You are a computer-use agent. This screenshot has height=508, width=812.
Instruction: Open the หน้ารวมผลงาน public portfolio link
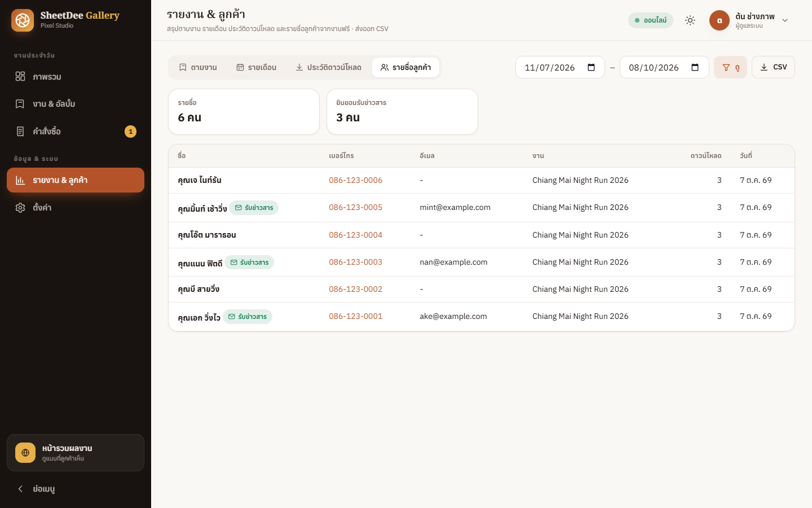point(76,453)
